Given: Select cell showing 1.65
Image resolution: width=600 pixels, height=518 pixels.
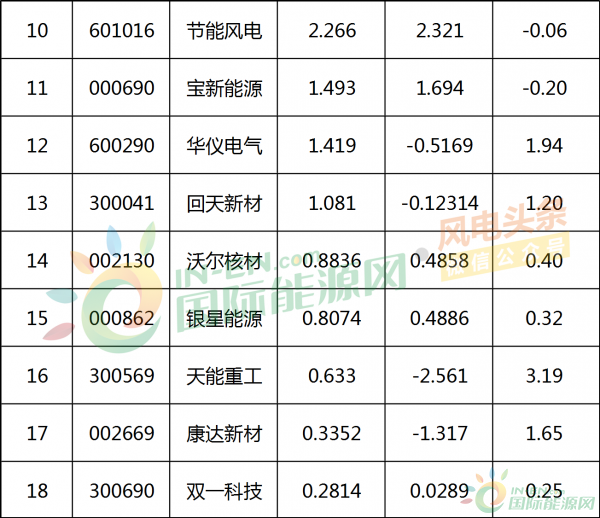Looking at the screenshot, I should pos(546,433).
